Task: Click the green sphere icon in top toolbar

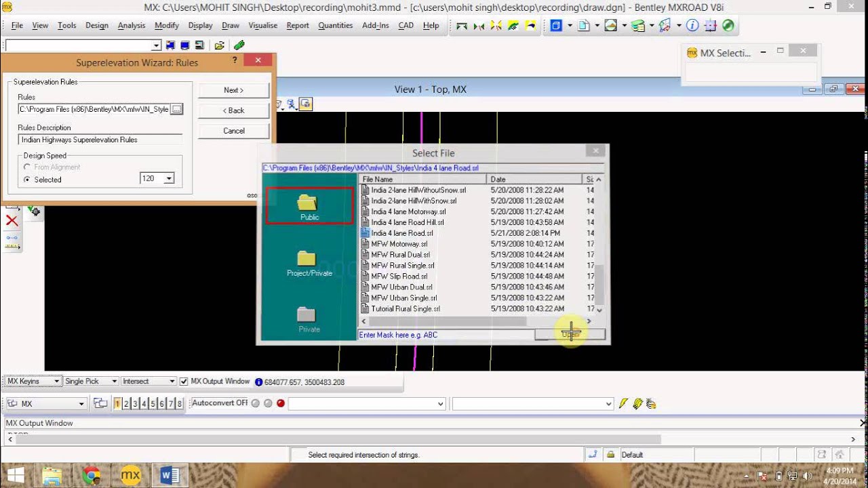Action: click(x=728, y=26)
